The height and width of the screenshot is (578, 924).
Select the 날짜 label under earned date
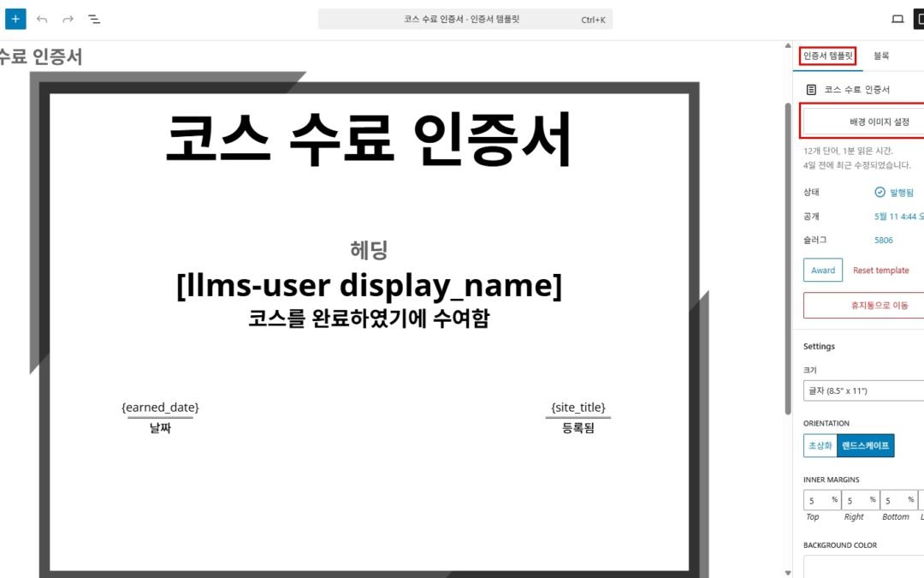click(160, 428)
